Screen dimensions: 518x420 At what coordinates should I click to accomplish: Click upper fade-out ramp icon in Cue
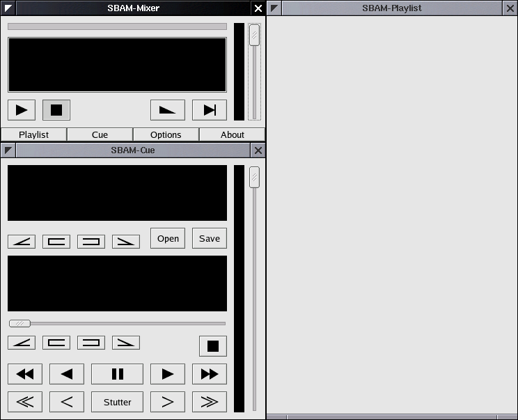pos(126,242)
